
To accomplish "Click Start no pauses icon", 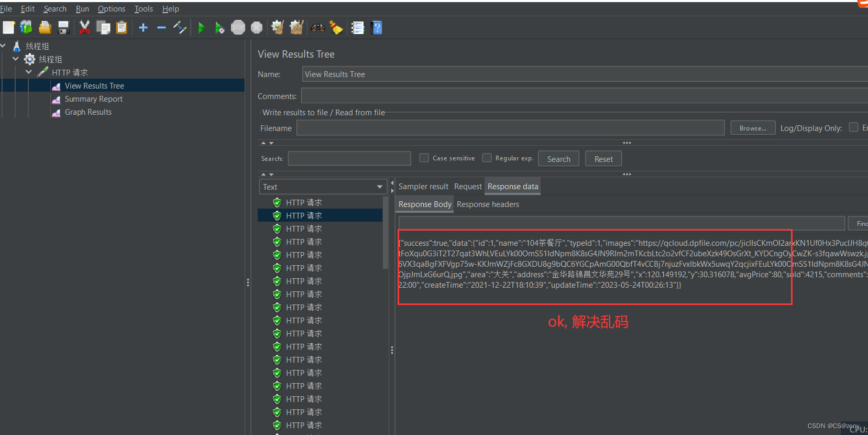I will (x=219, y=27).
